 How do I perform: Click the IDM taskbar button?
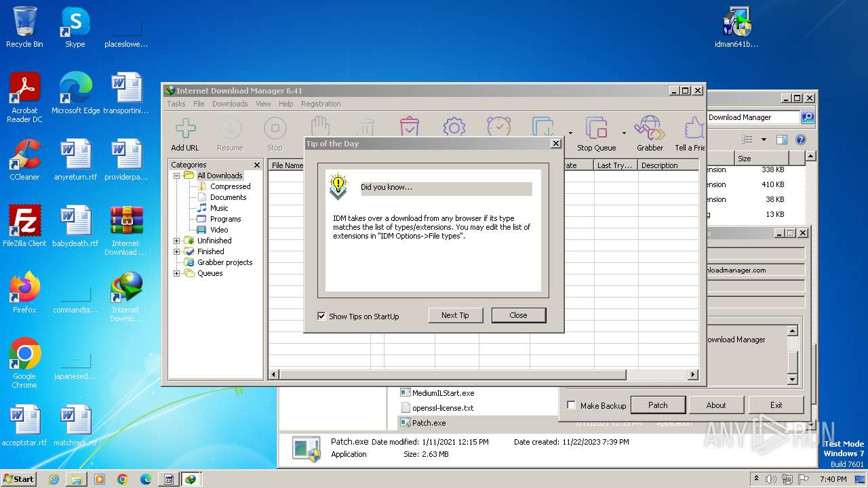click(x=191, y=479)
